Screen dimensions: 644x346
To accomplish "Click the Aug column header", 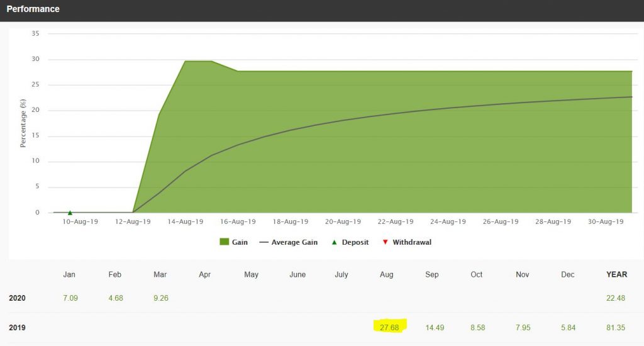I will click(387, 274).
